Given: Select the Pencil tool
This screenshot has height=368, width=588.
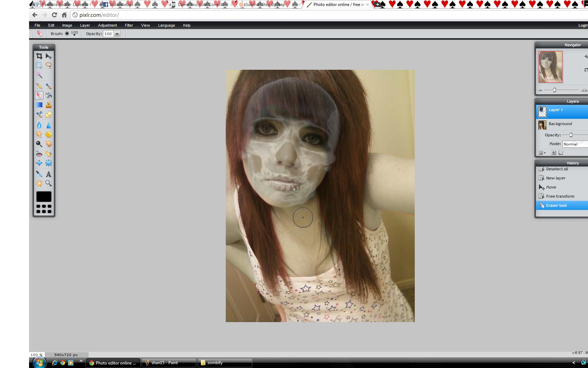Looking at the screenshot, I should [x=39, y=86].
